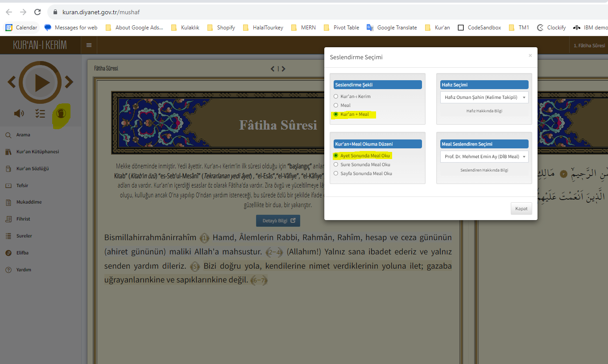Click the Arama search icon in the sidebar
The width and height of the screenshot is (608, 364).
(x=8, y=135)
